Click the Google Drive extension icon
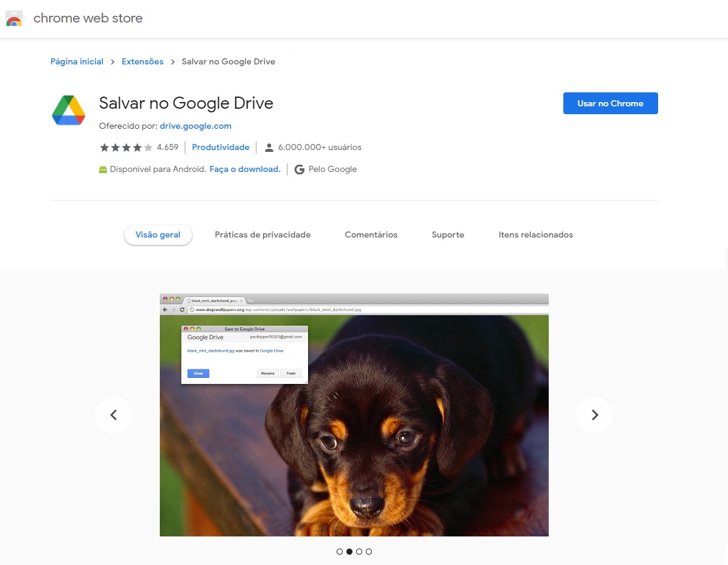728x565 pixels. (69, 110)
